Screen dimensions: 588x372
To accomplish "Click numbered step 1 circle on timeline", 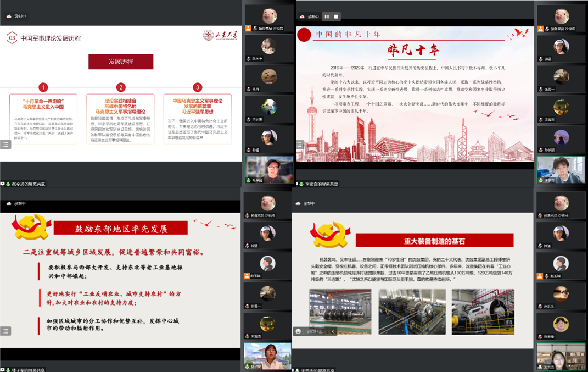I will 43,87.
